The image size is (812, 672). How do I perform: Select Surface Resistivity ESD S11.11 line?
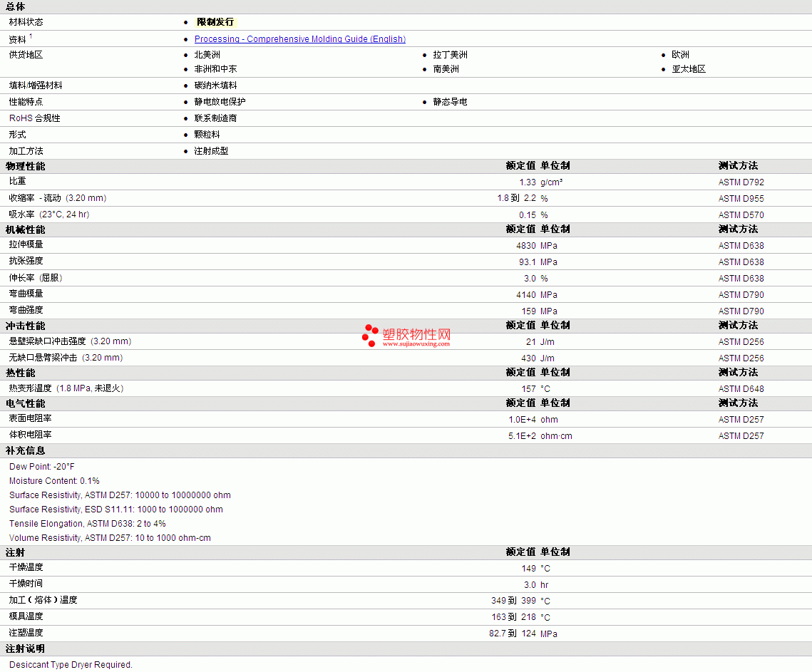click(116, 510)
